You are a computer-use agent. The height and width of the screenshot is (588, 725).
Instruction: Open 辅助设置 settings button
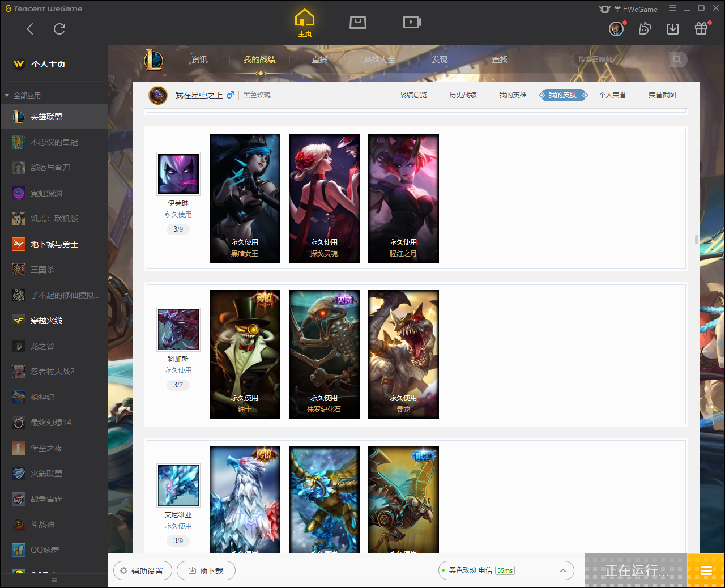(142, 570)
